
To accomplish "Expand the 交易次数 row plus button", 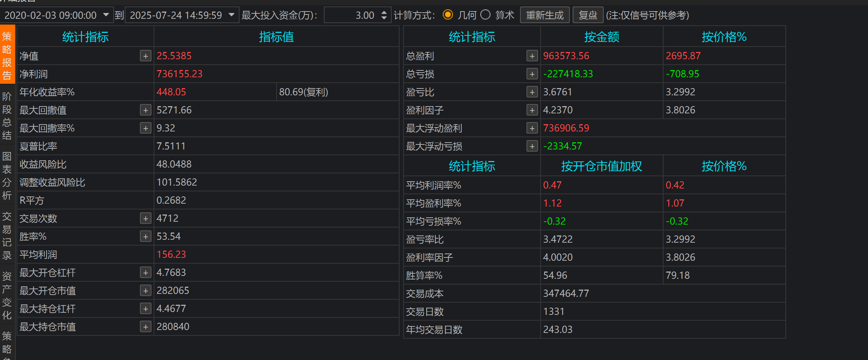I will point(146,218).
